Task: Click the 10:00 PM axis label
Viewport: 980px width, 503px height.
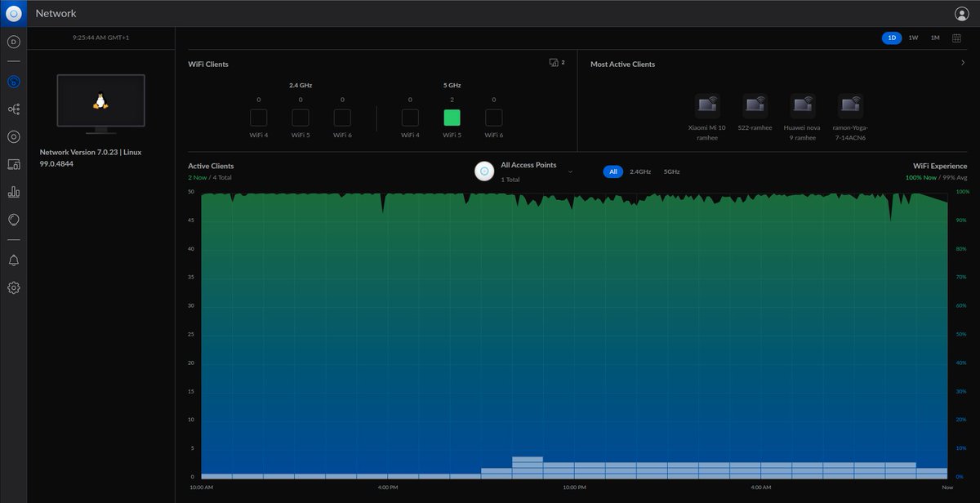Action: pyautogui.click(x=574, y=487)
